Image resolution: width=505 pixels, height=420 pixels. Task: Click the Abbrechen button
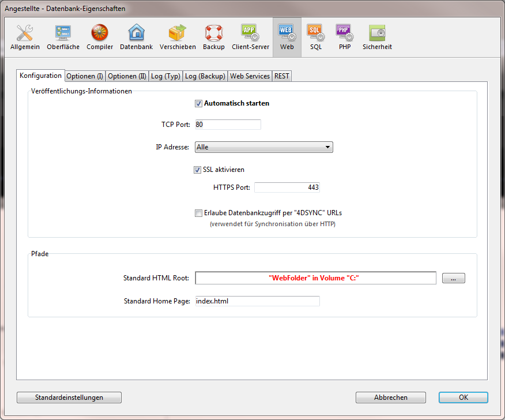click(391, 397)
